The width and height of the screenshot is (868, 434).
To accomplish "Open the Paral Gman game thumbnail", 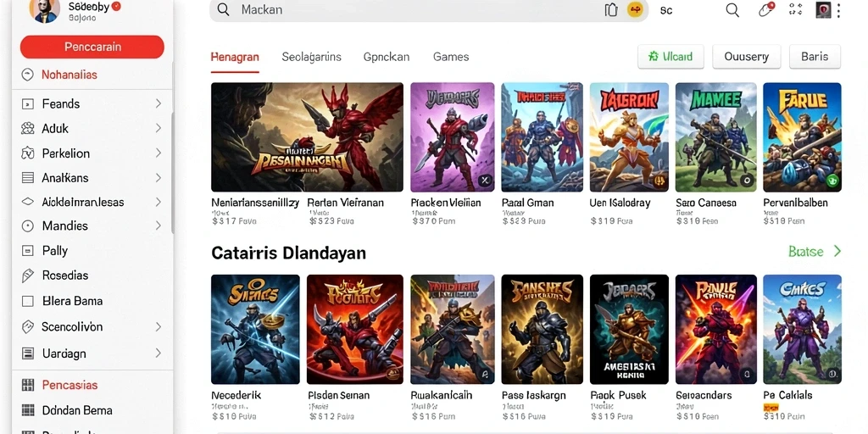I will 542,137.
